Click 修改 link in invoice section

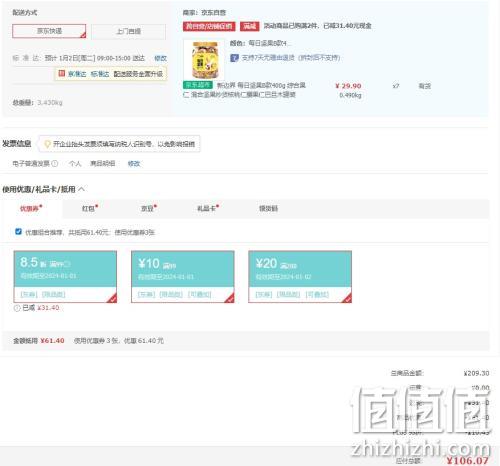click(134, 164)
